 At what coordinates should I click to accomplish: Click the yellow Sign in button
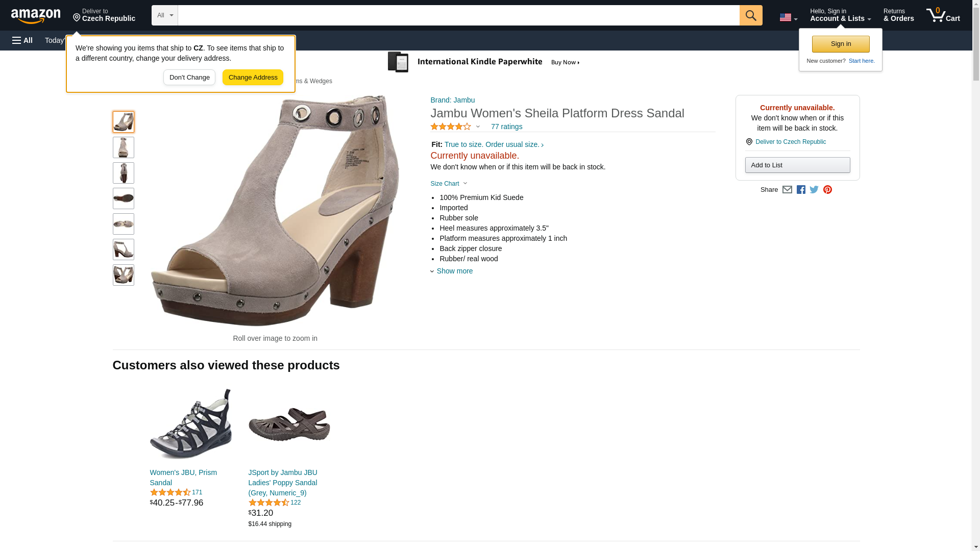pyautogui.click(x=841, y=44)
